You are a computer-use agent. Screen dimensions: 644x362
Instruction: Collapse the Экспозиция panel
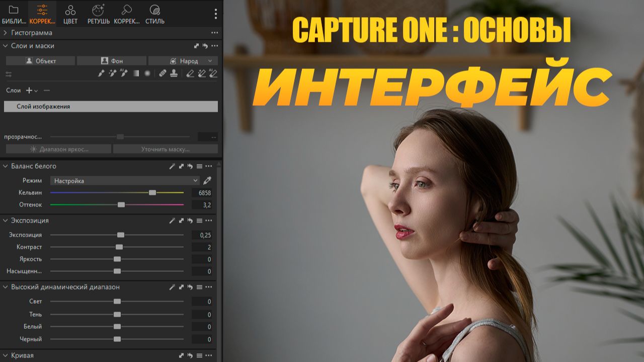tap(5, 221)
